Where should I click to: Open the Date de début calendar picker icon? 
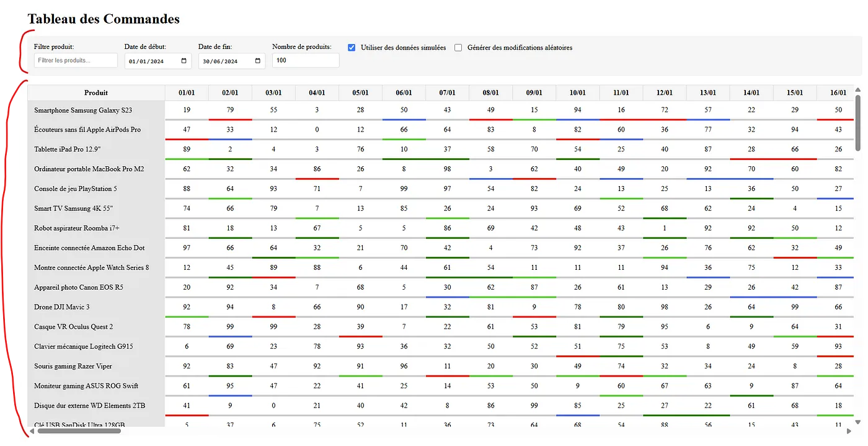(184, 61)
